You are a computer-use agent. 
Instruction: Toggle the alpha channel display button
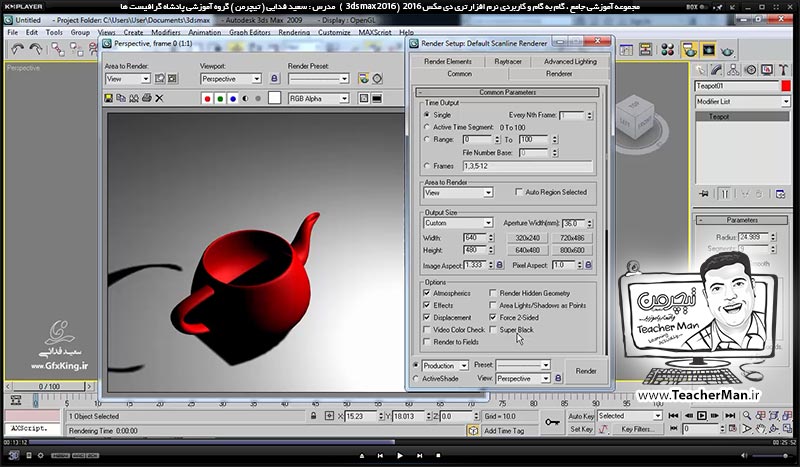click(x=245, y=99)
